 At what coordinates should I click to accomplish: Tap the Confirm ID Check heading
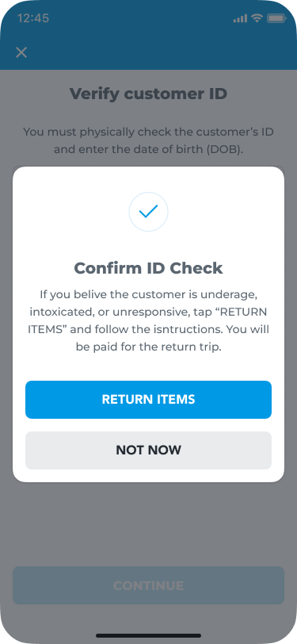click(x=149, y=268)
